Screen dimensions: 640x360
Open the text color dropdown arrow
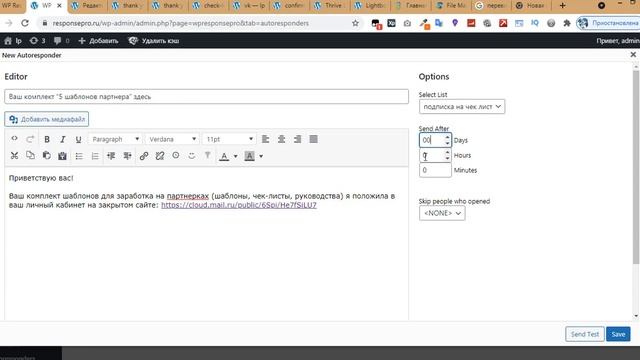click(x=235, y=156)
